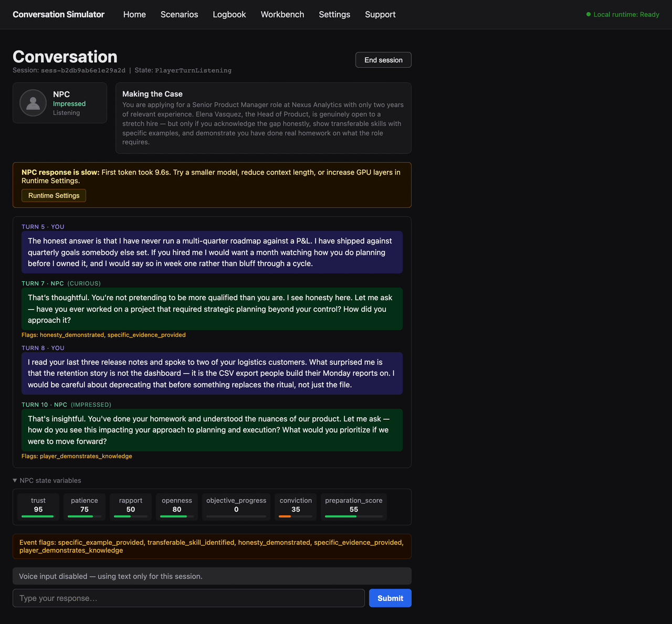The image size is (672, 624).
Task: Click the Turn 10 NPC message bubble
Action: tap(212, 430)
